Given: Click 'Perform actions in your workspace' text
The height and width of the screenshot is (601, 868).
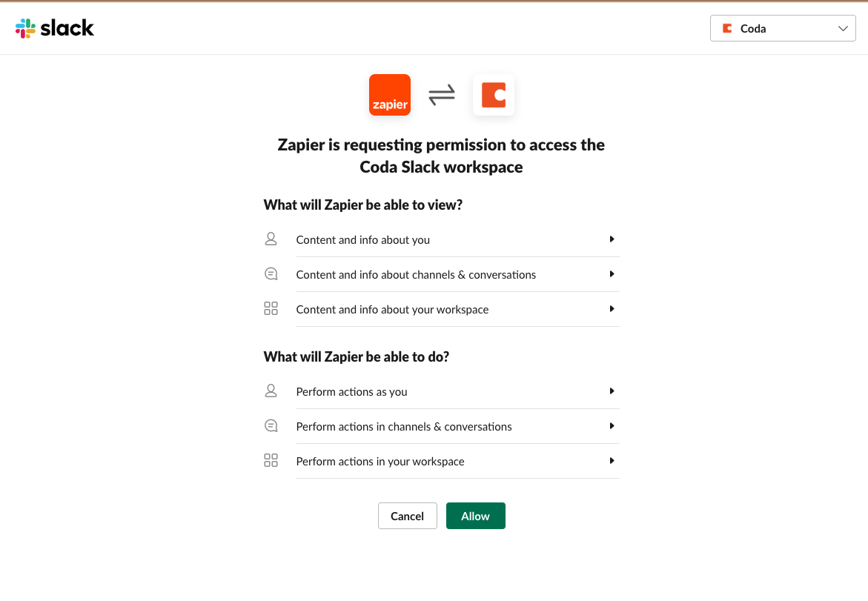Looking at the screenshot, I should pos(380,462).
